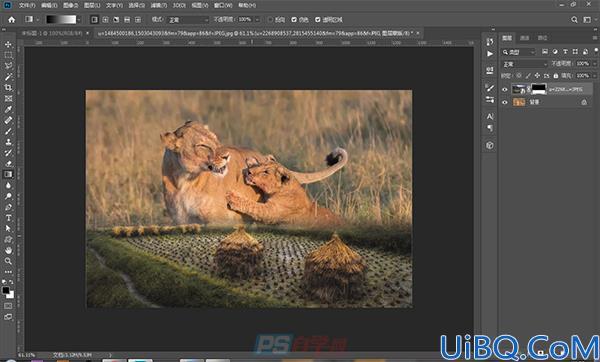The image size is (600, 362).
Task: Click the Home icon in options bar
Action: click(x=11, y=20)
